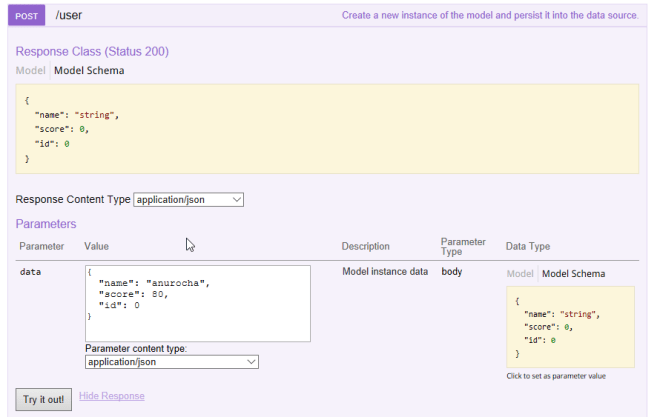Click the 'Parameter Type' column header
This screenshot has width=660, height=417.
(x=463, y=246)
